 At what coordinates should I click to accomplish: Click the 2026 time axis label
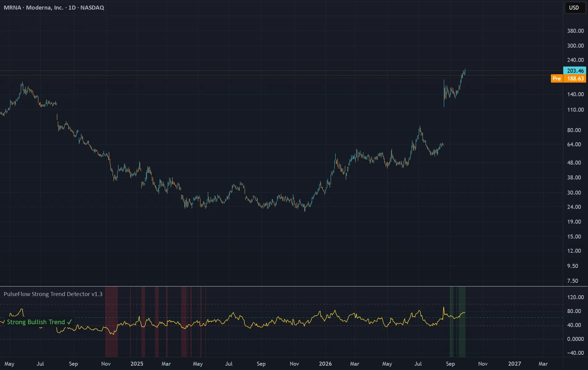pos(325,364)
